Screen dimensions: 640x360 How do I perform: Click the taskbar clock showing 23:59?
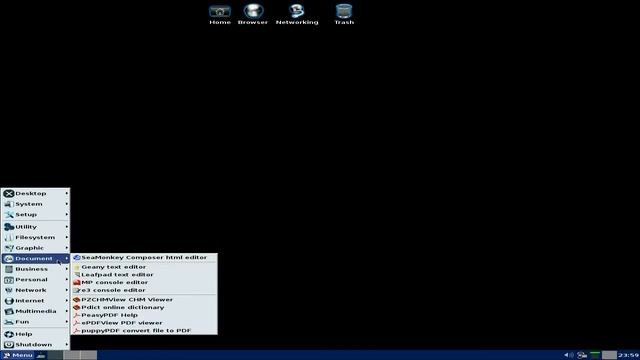629,355
